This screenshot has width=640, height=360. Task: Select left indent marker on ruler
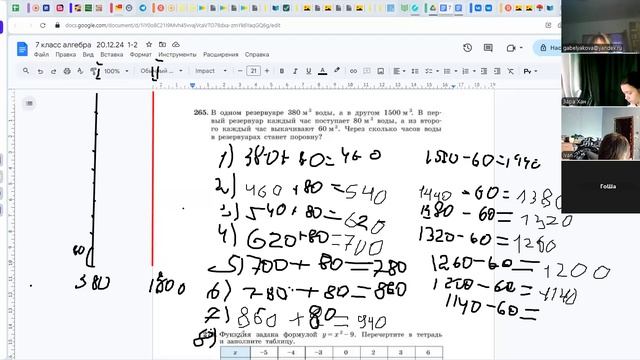[192, 86]
